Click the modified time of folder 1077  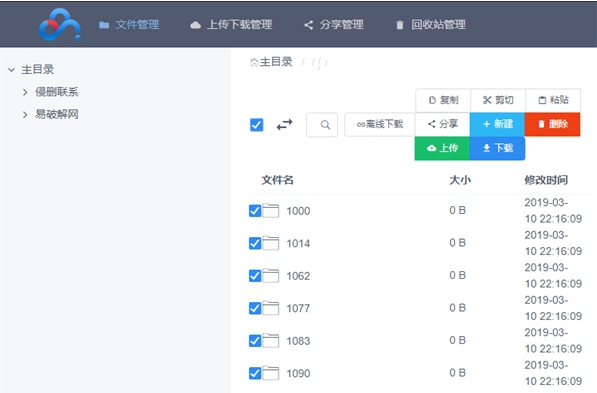coord(553,308)
